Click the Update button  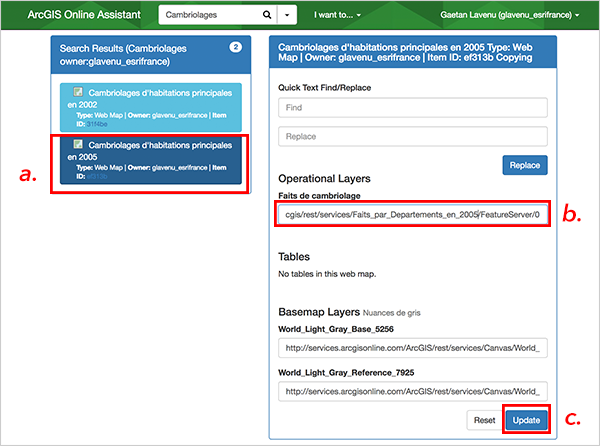[x=527, y=420]
